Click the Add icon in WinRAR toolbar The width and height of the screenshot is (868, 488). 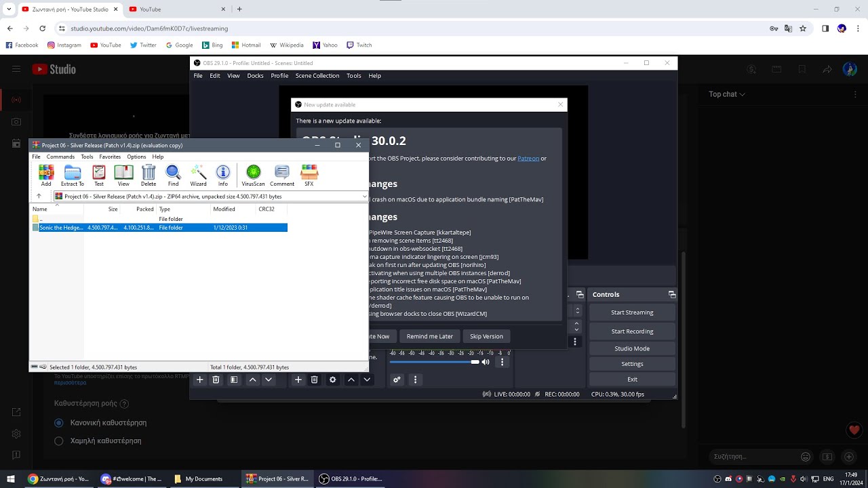[46, 175]
